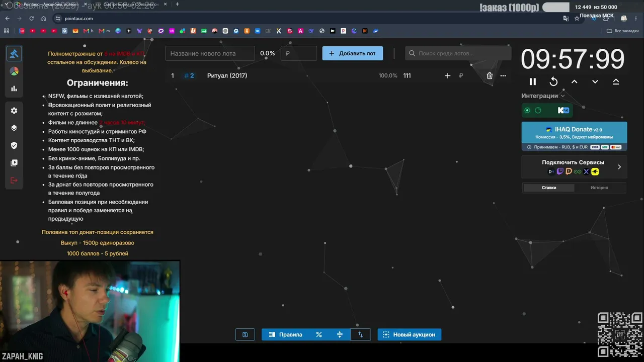Screen dimensions: 644x362
Task: Open Подключить Сервисы panel
Action: pyautogui.click(x=574, y=167)
